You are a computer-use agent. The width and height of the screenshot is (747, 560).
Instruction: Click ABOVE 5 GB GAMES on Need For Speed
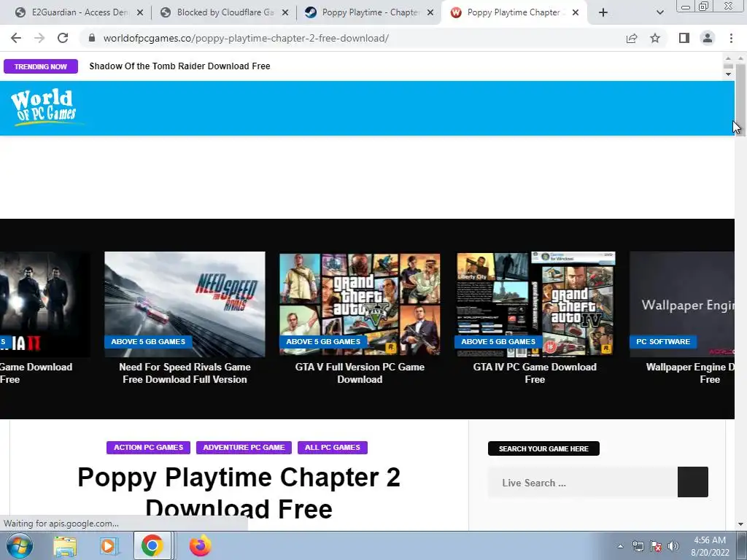pyautogui.click(x=148, y=341)
